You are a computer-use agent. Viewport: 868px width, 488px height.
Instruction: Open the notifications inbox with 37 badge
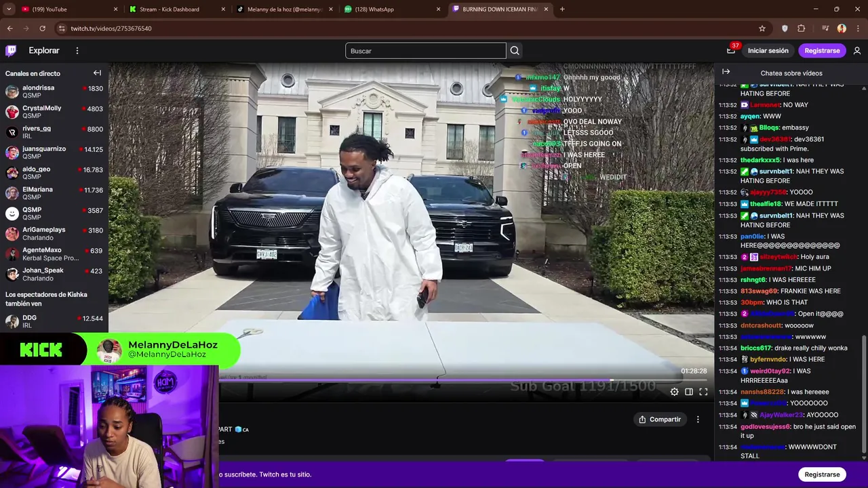point(730,51)
